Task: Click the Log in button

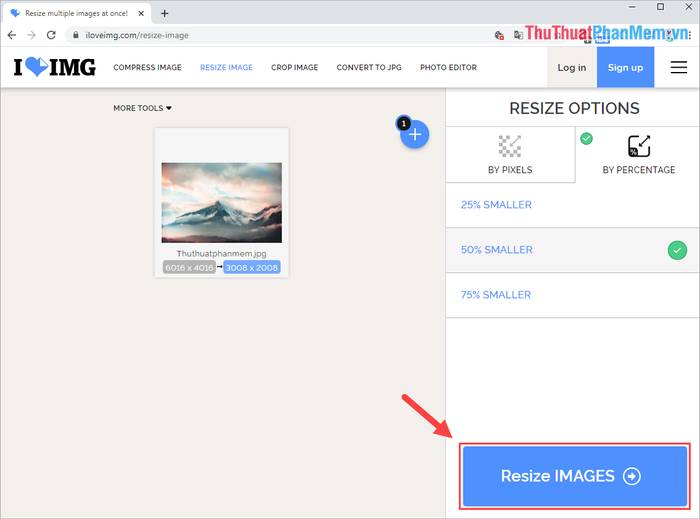Action: [x=571, y=67]
